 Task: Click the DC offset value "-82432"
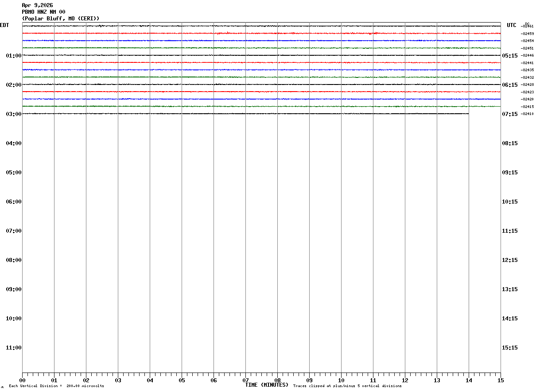[x=527, y=77]
